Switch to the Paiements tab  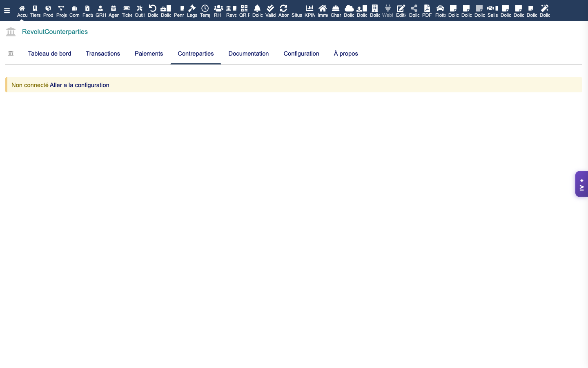[149, 54]
